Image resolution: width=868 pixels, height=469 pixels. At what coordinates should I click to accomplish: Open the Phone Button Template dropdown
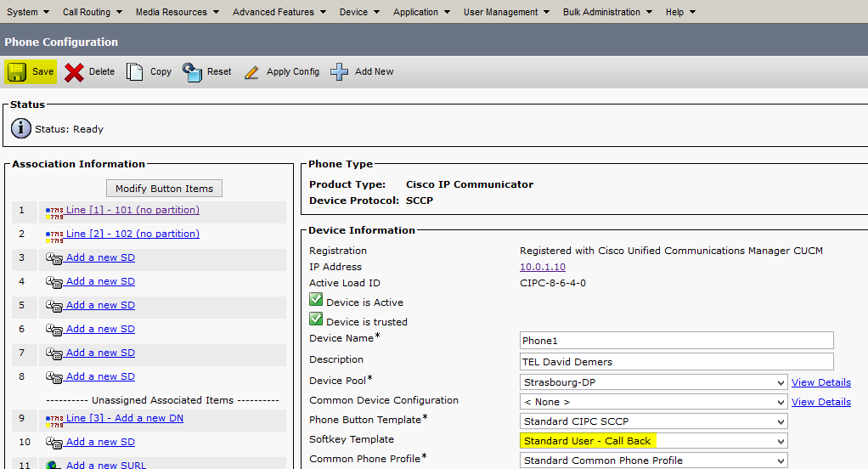[x=653, y=421]
